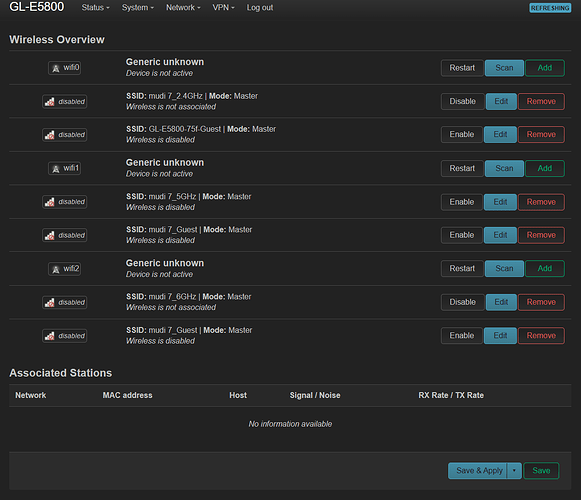Scan networks on wifi1
The width and height of the screenshot is (581, 500).
click(504, 168)
